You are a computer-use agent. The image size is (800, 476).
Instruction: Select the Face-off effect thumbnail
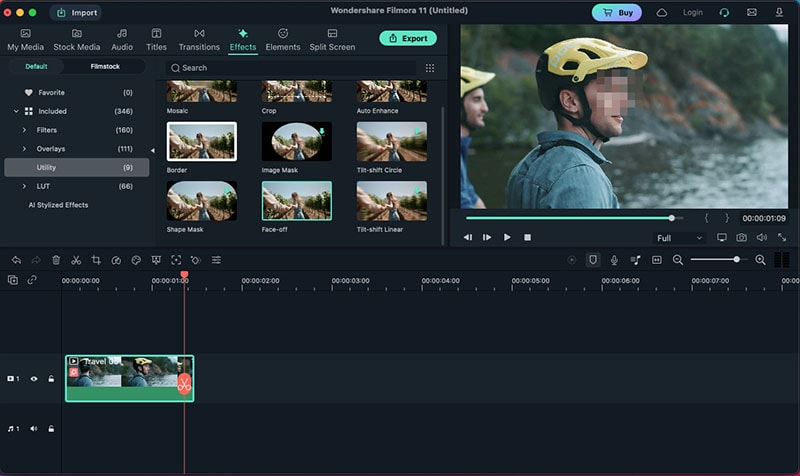click(x=296, y=201)
